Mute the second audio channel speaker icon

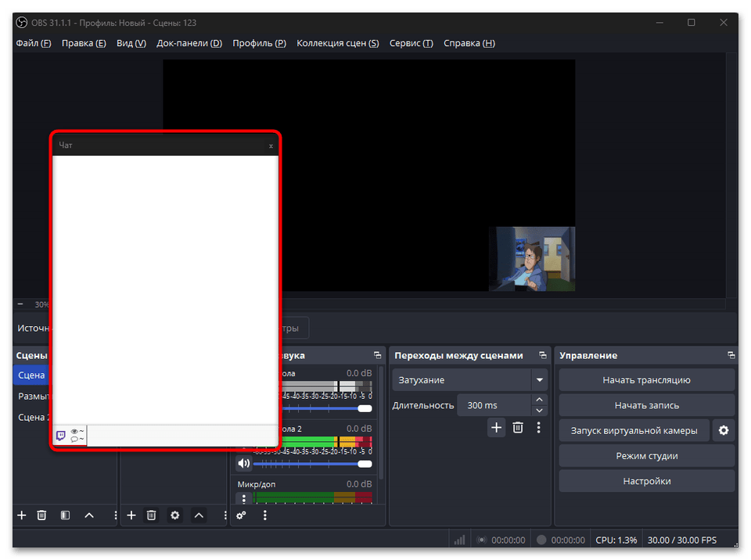[244, 463]
